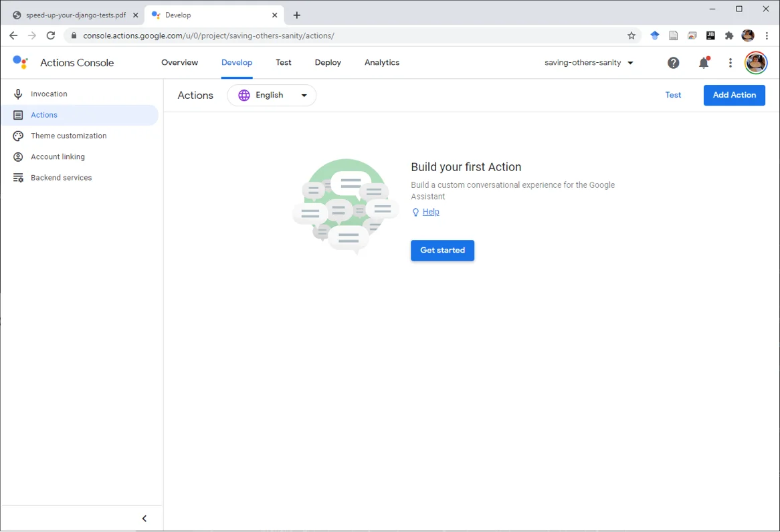780x532 pixels.
Task: Switch to the Test tab
Action: pyautogui.click(x=284, y=63)
